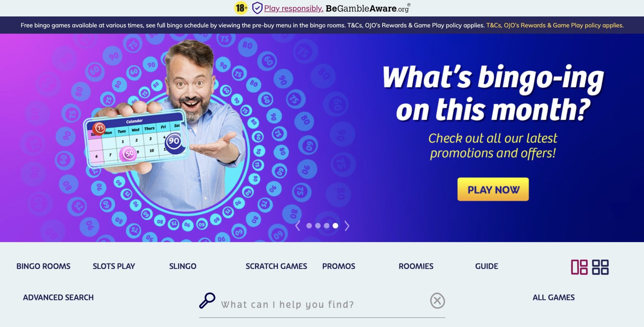This screenshot has height=327, width=644.
Task: Open the Slingo category
Action: (183, 266)
